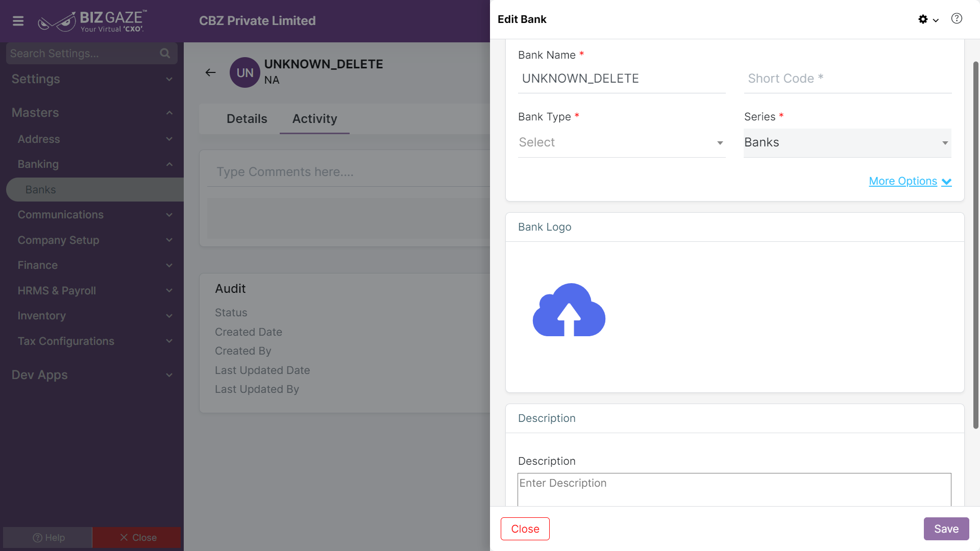Open the hamburger menu icon
The width and height of the screenshot is (980, 551).
coord(18,21)
